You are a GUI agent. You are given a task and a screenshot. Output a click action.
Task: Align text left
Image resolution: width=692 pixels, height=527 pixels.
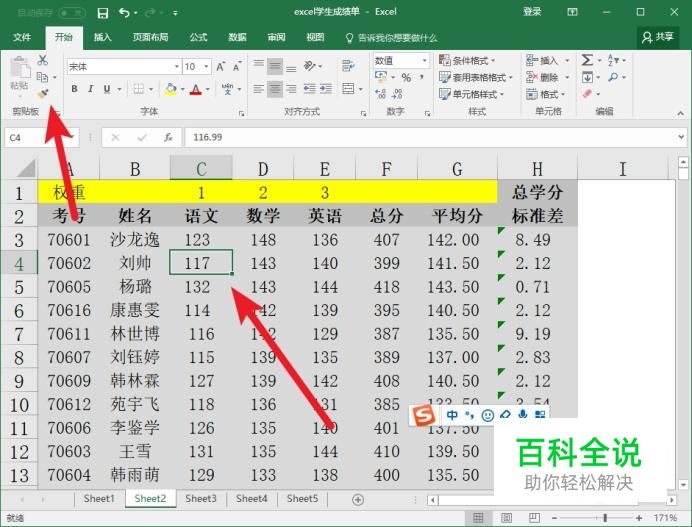(259, 89)
